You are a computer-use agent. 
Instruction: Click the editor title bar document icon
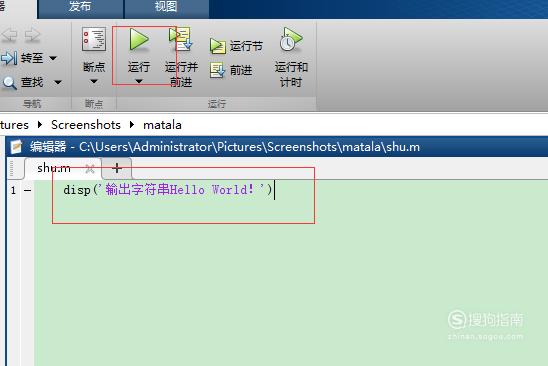[x=16, y=147]
